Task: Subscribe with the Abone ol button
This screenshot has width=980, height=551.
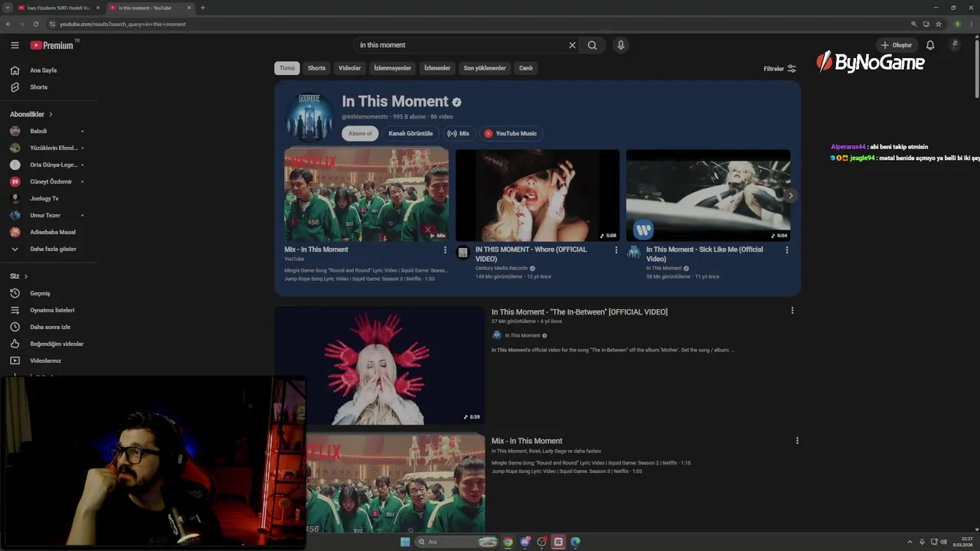Action: [x=360, y=133]
